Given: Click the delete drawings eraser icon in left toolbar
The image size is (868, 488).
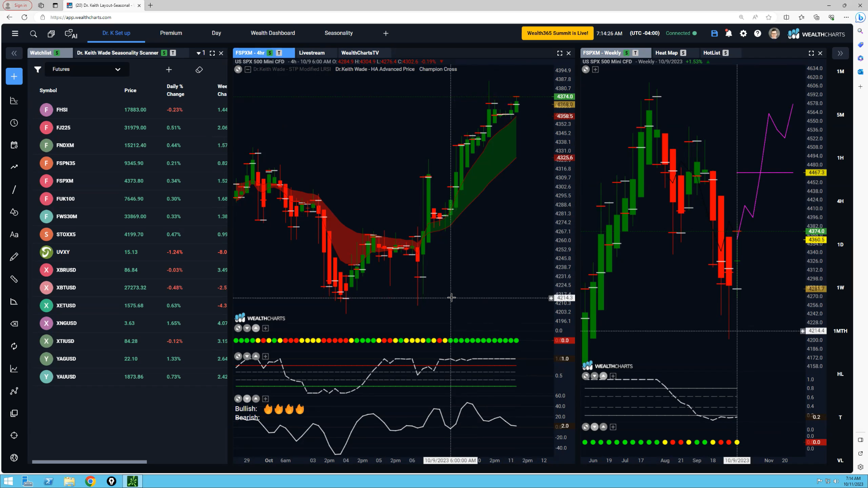Looking at the screenshot, I should click(14, 324).
